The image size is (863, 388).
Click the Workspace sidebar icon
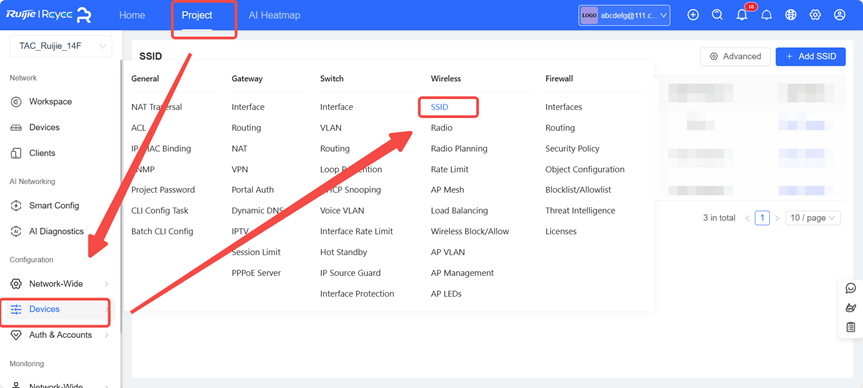coord(17,102)
